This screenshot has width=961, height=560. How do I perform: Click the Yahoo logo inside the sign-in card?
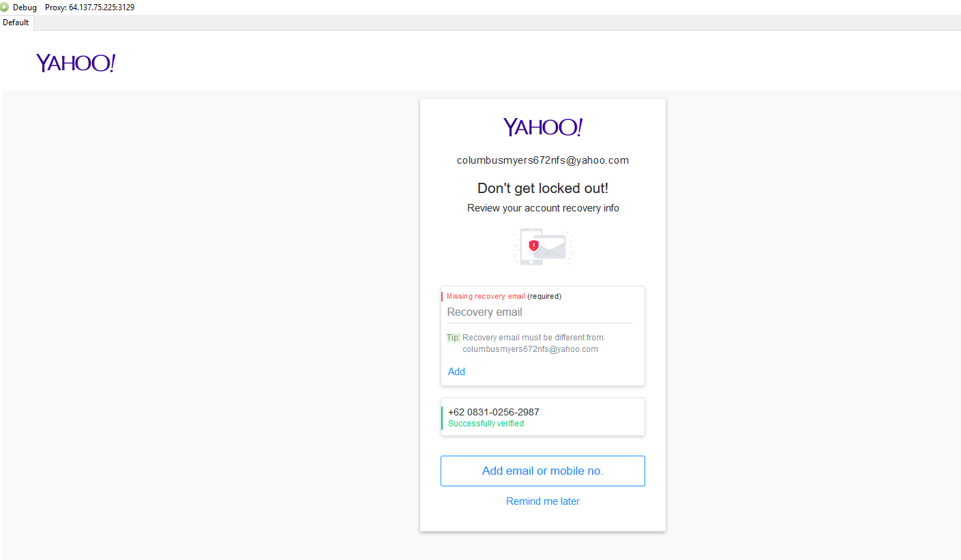[543, 127]
